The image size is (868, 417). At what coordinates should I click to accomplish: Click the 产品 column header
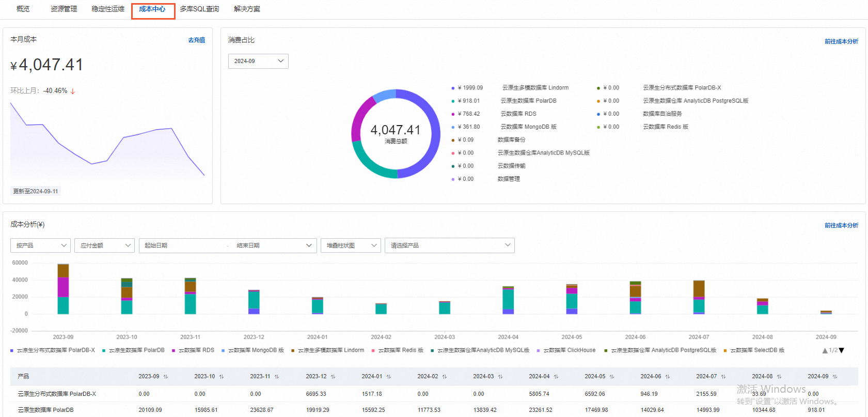tap(23, 376)
